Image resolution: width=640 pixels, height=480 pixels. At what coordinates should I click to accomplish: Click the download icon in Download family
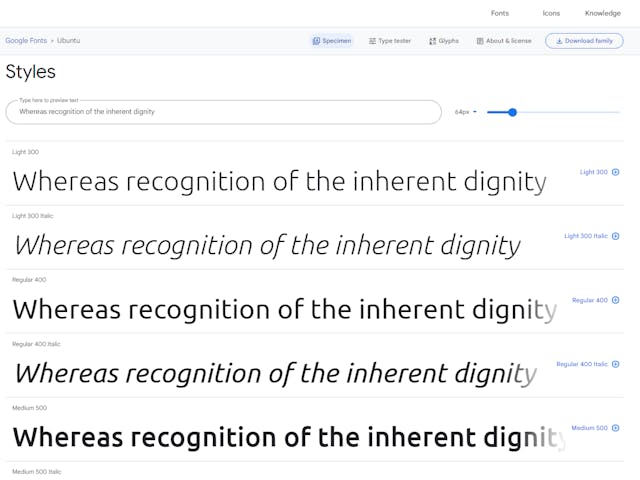[559, 41]
